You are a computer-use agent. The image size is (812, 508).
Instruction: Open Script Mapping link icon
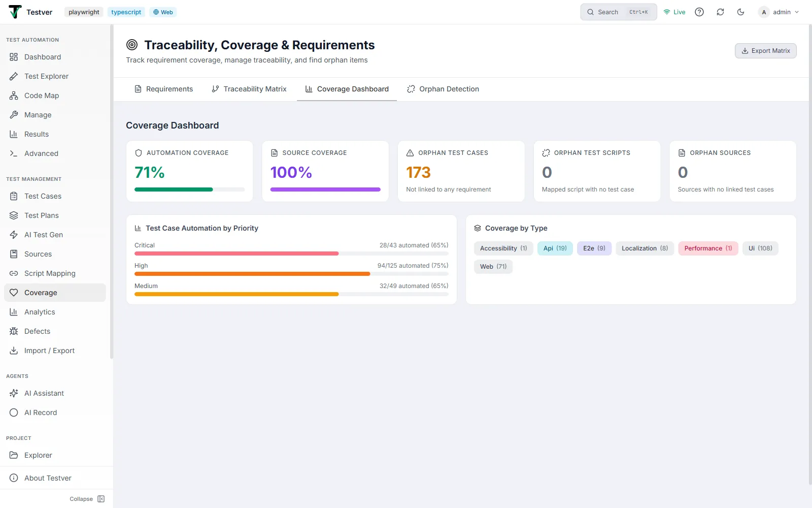(14, 273)
